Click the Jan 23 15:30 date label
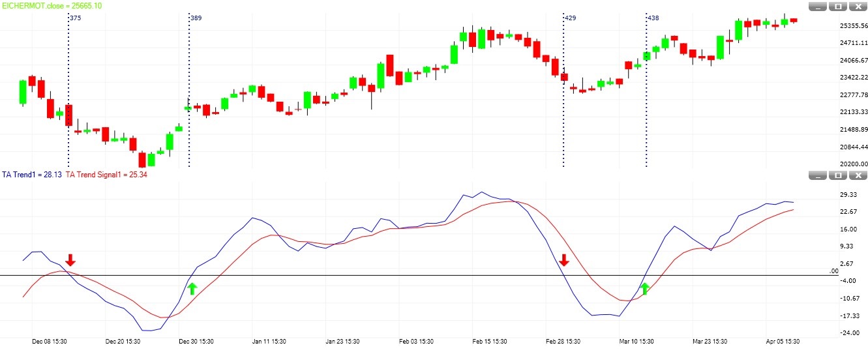This screenshot has width=868, height=354. pos(344,341)
